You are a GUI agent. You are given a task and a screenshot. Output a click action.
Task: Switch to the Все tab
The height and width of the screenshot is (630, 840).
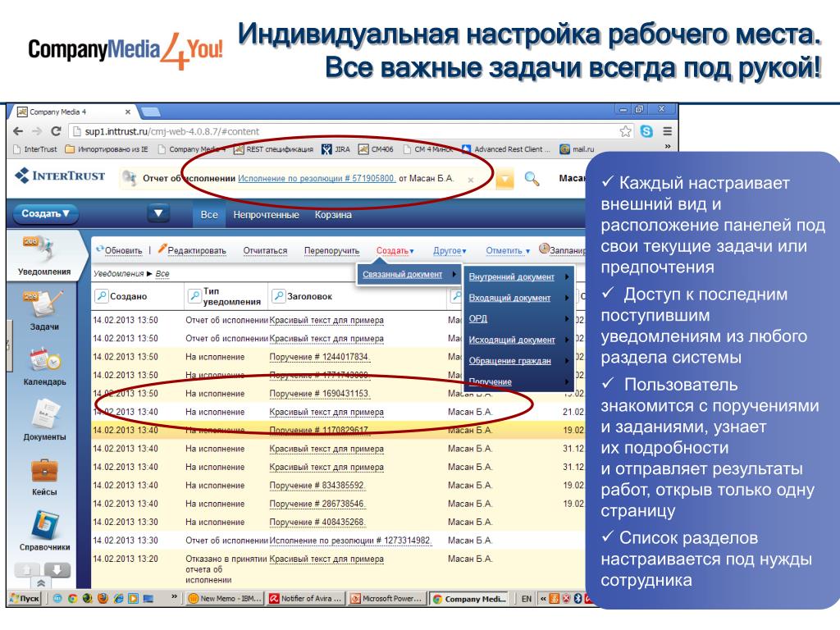coord(209,215)
